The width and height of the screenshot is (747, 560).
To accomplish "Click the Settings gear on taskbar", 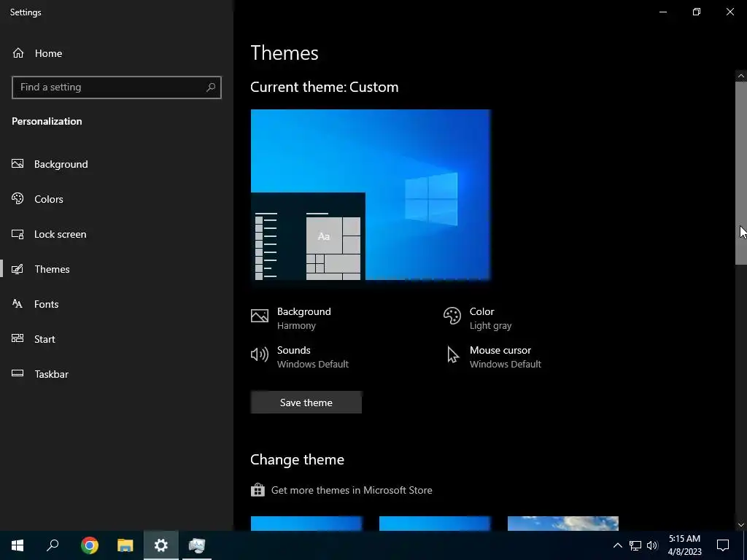I will [161, 545].
